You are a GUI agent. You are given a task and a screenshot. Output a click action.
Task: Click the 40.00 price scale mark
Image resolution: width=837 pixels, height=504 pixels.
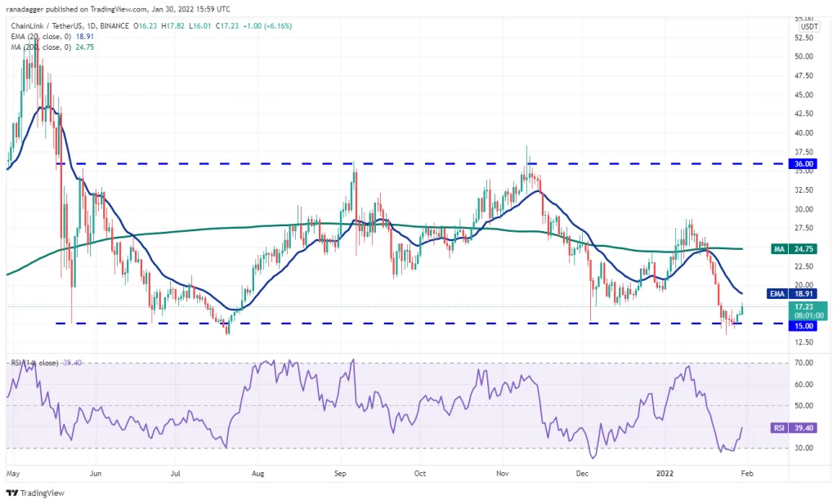804,133
